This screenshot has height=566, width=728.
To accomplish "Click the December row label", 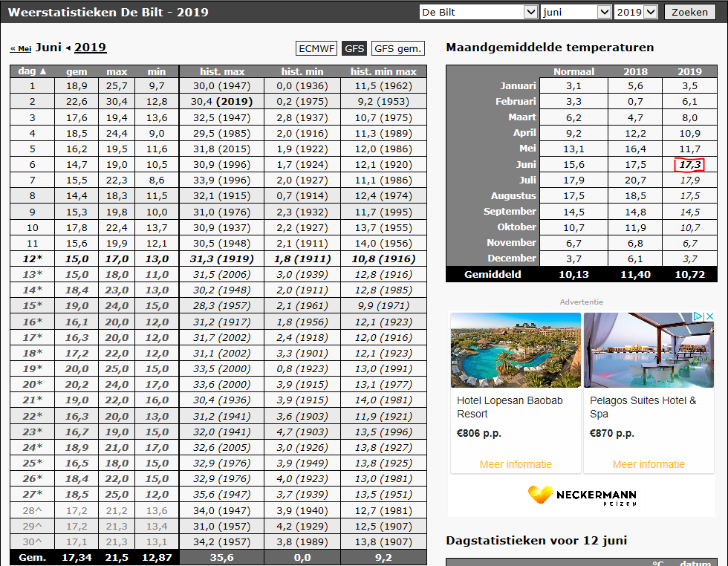I will click(x=512, y=258).
